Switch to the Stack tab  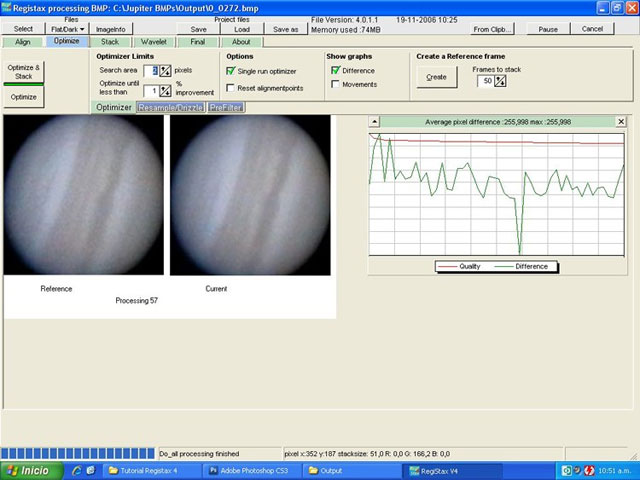[x=110, y=42]
